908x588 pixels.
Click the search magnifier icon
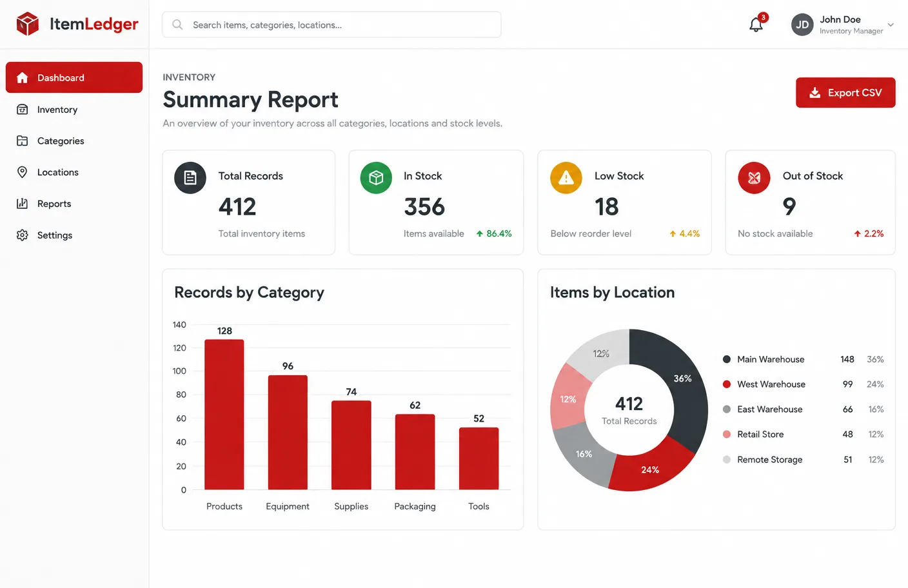point(177,24)
